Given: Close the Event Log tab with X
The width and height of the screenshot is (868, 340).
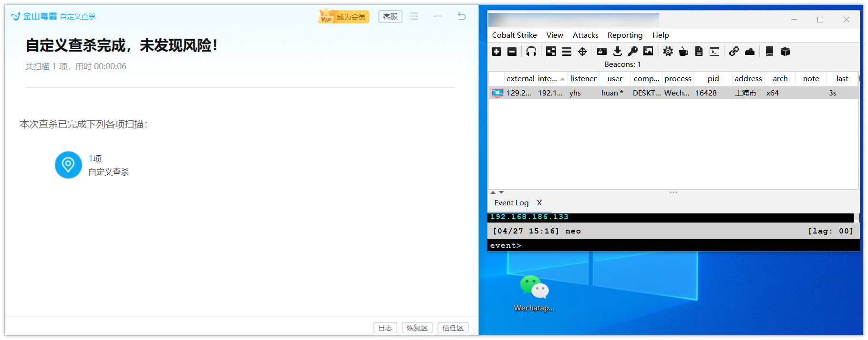Looking at the screenshot, I should point(539,202).
